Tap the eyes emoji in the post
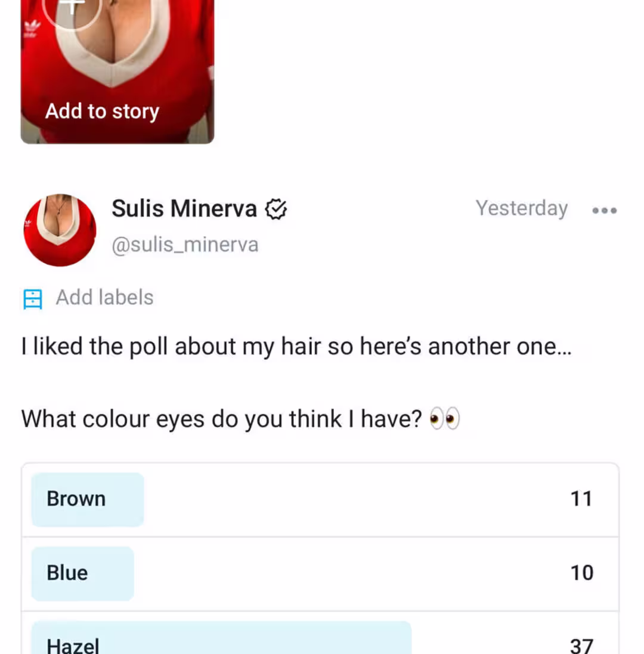The image size is (644, 654). (x=444, y=420)
